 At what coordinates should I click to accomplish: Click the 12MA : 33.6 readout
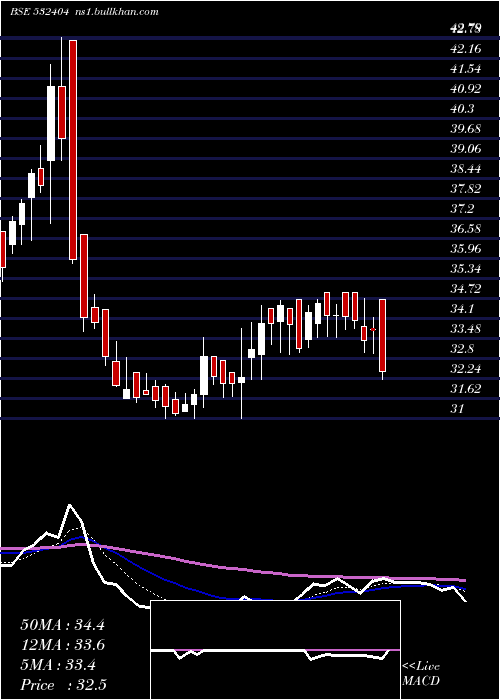tap(62, 645)
